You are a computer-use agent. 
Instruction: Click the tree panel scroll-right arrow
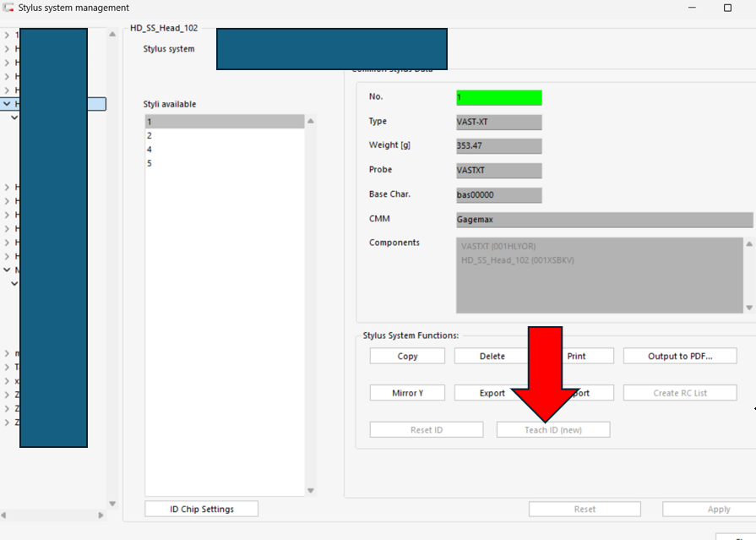click(x=101, y=515)
